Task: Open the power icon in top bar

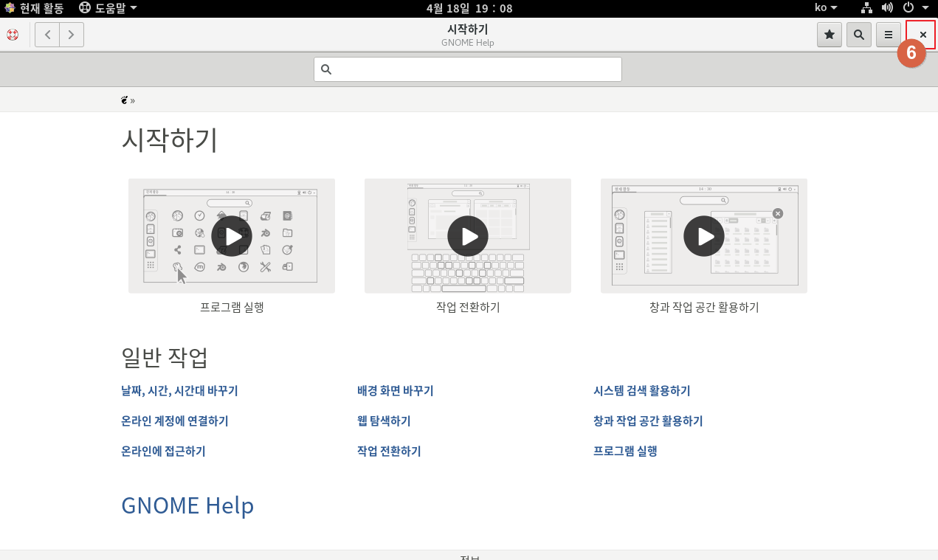Action: pos(908,8)
